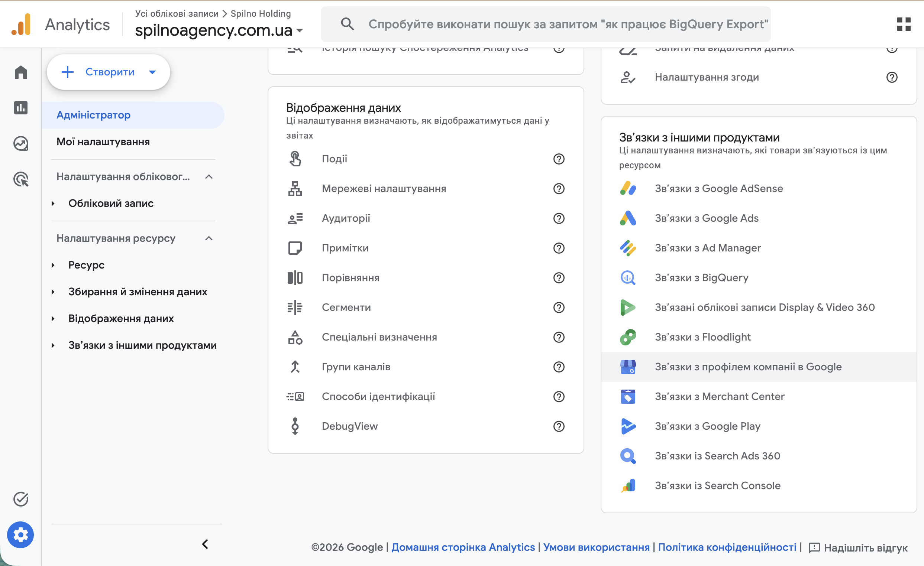
Task: Open Політика конфіденційності link
Action: 727,547
